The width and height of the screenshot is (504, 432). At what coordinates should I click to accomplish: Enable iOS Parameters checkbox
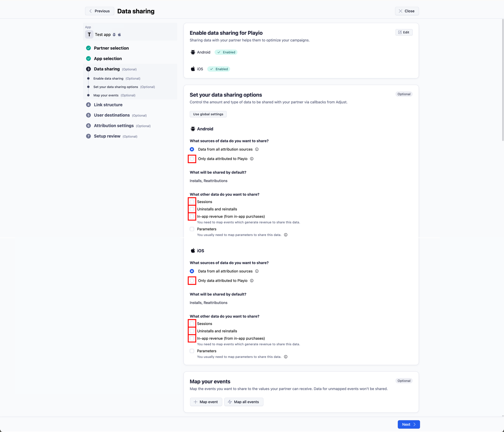coord(192,351)
